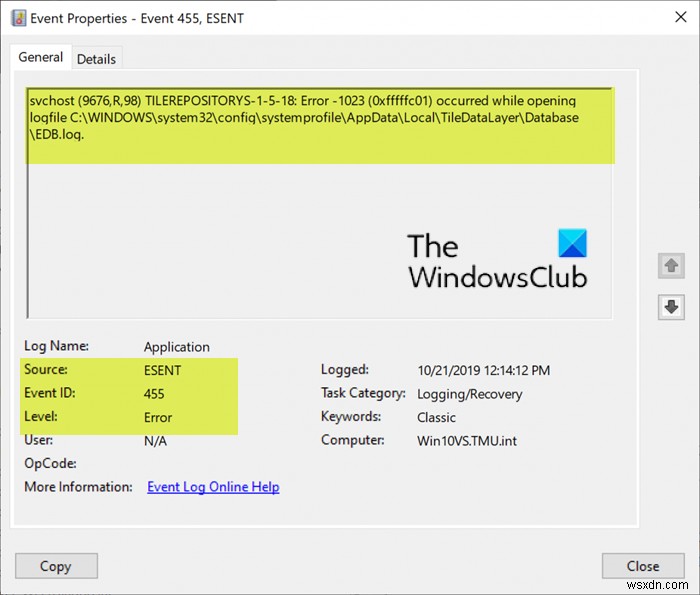Select computer name Win10VS.TMU.int
Image resolution: width=700 pixels, height=595 pixels.
tap(467, 441)
